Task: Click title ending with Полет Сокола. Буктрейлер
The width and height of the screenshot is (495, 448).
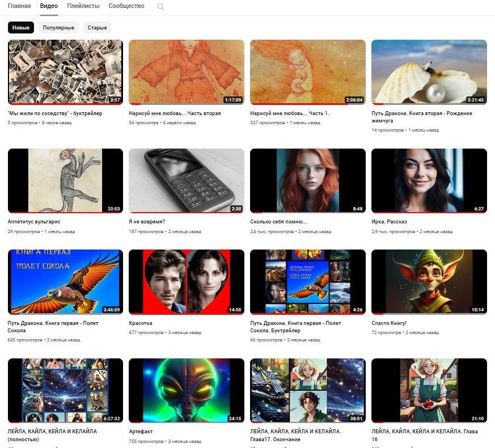Action: click(x=295, y=327)
